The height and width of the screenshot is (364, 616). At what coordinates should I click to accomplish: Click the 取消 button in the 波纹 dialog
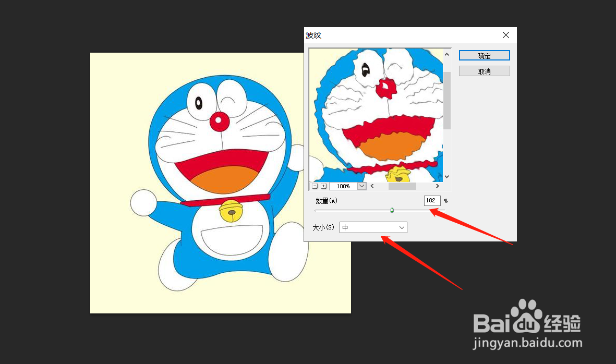tap(484, 71)
